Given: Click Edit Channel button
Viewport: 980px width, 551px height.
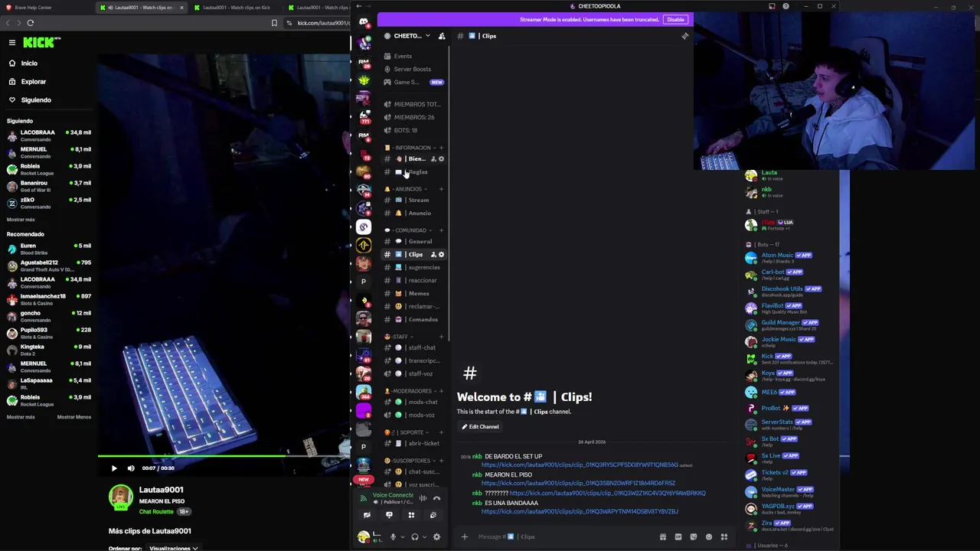Looking at the screenshot, I should pos(480,426).
